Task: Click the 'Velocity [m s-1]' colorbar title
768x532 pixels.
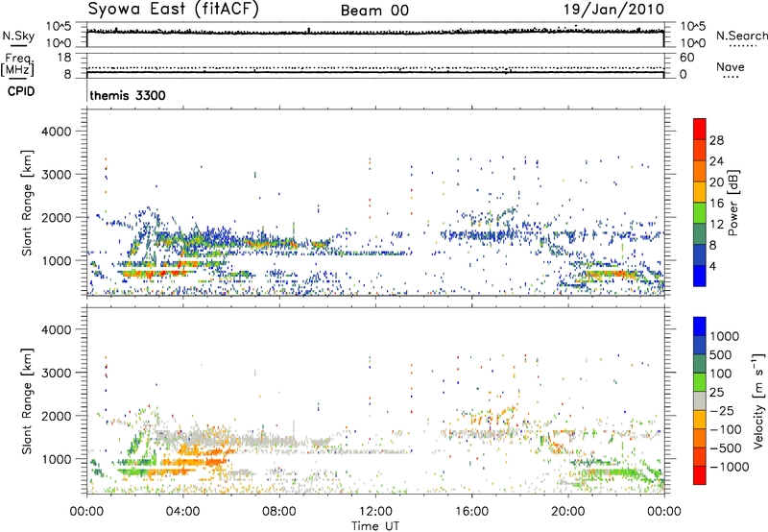Action: pos(758,400)
